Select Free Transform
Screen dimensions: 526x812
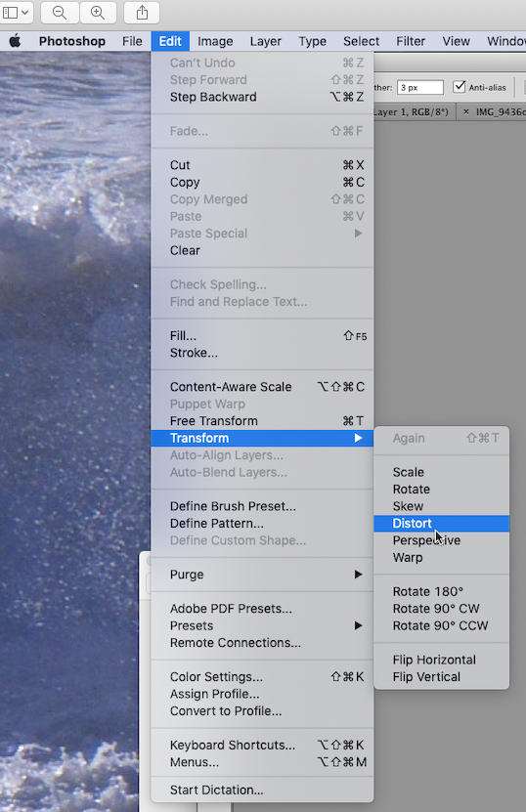click(262, 421)
